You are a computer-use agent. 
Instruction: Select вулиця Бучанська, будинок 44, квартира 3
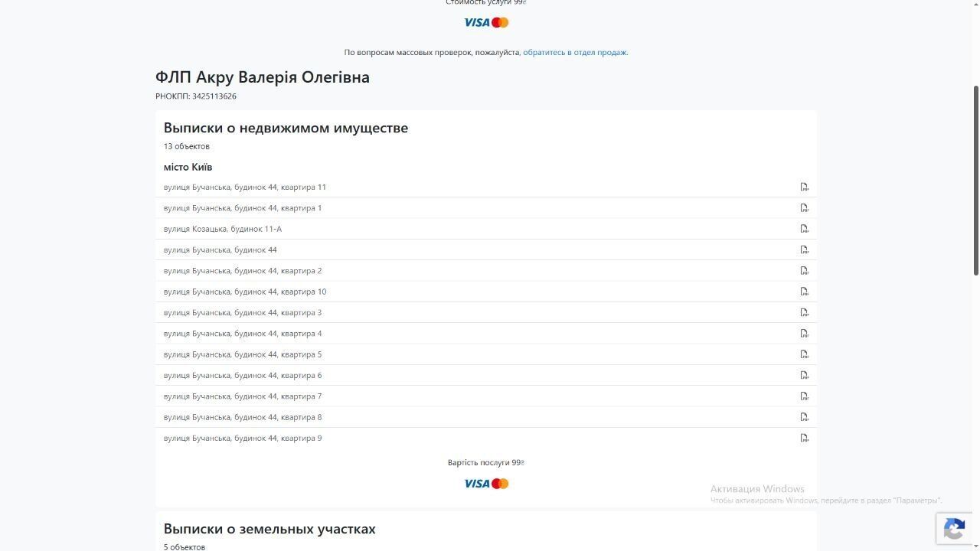point(243,312)
